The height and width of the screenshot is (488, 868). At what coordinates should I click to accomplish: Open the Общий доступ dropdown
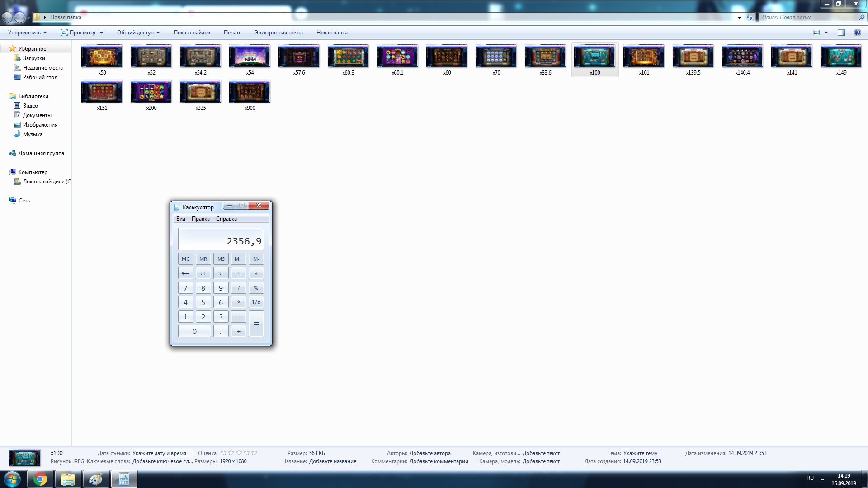point(138,33)
